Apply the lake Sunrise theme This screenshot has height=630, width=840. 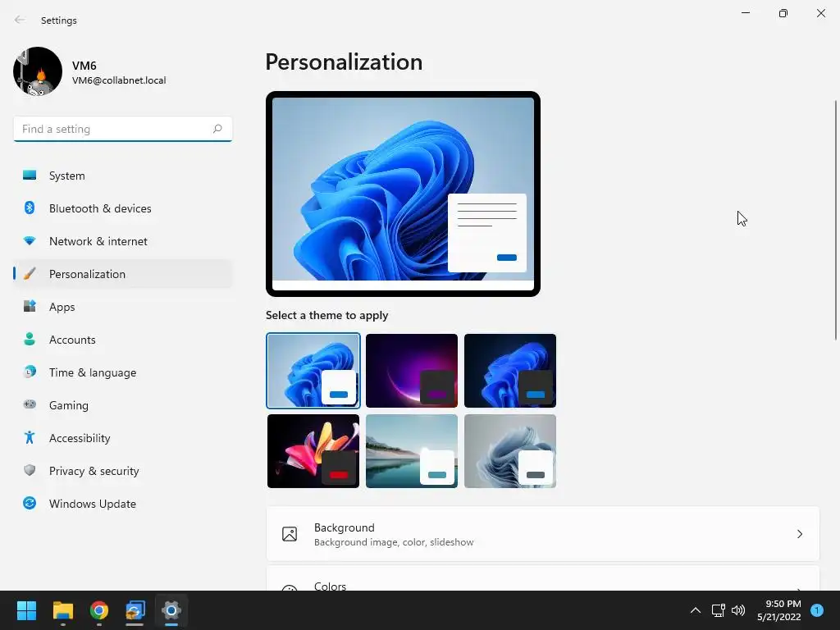[x=412, y=451]
